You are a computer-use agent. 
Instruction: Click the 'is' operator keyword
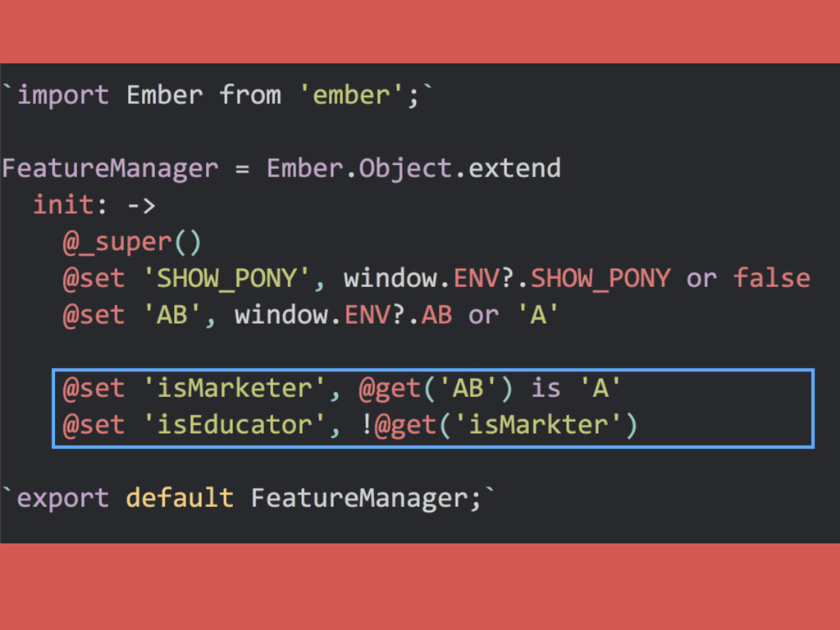(x=546, y=388)
